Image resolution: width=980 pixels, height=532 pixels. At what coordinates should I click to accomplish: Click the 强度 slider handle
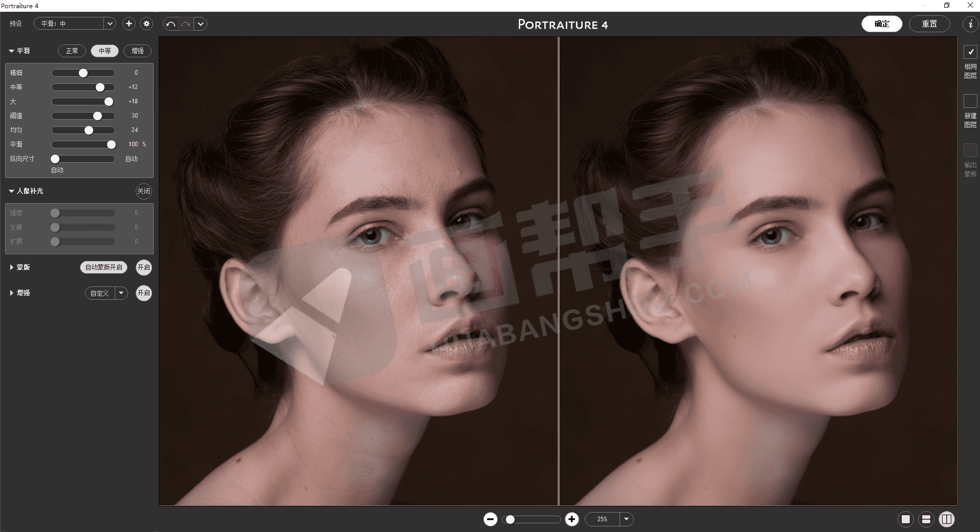point(55,213)
